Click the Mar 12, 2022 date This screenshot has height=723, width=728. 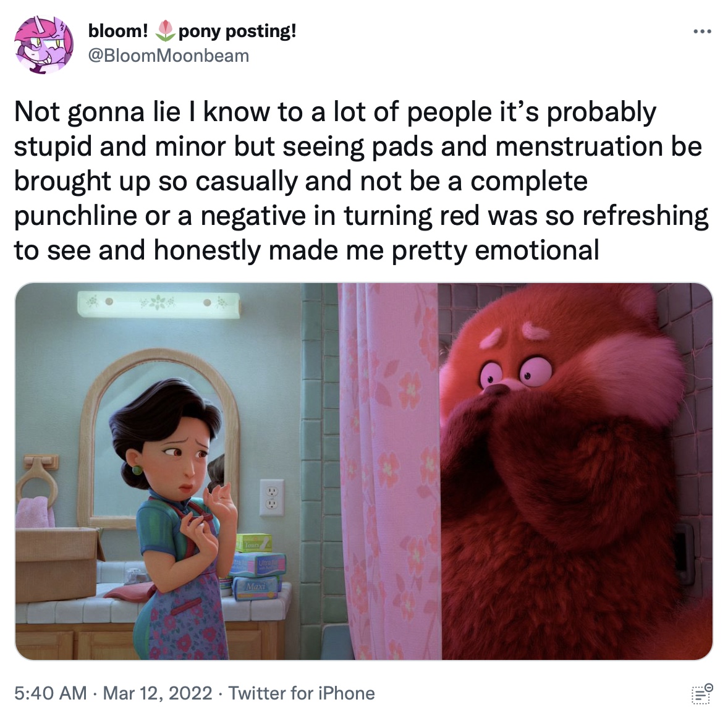pos(158,693)
